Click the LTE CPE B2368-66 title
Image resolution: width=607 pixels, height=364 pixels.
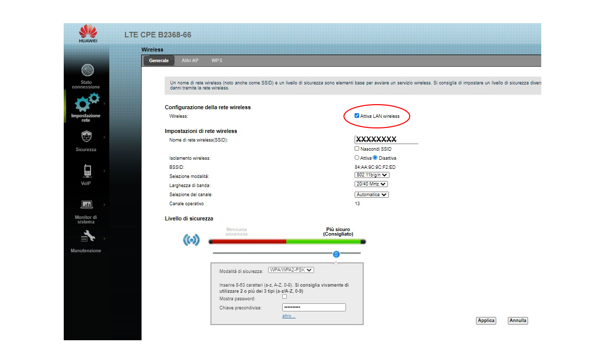pos(158,35)
